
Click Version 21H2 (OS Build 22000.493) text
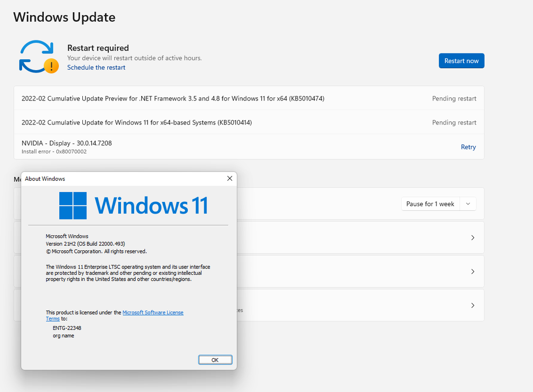(x=85, y=244)
